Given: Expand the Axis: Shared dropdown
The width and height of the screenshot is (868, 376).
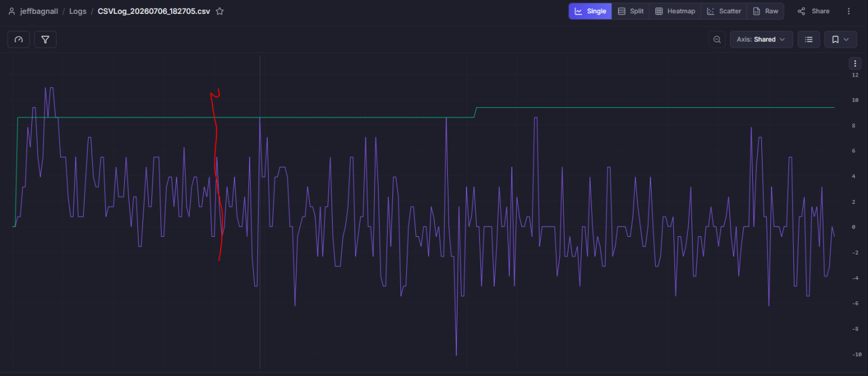Looking at the screenshot, I should tap(761, 40).
